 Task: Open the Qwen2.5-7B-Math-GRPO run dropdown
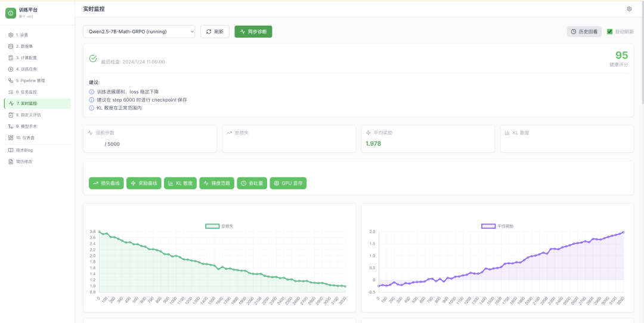click(139, 32)
